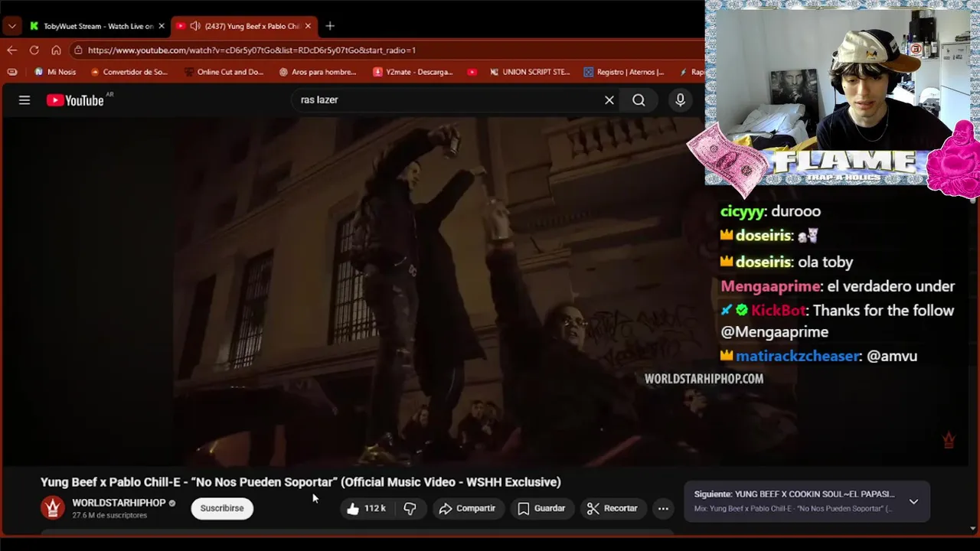Open the UNION SCRIPT STE... bookmark
980x551 pixels.
point(530,72)
